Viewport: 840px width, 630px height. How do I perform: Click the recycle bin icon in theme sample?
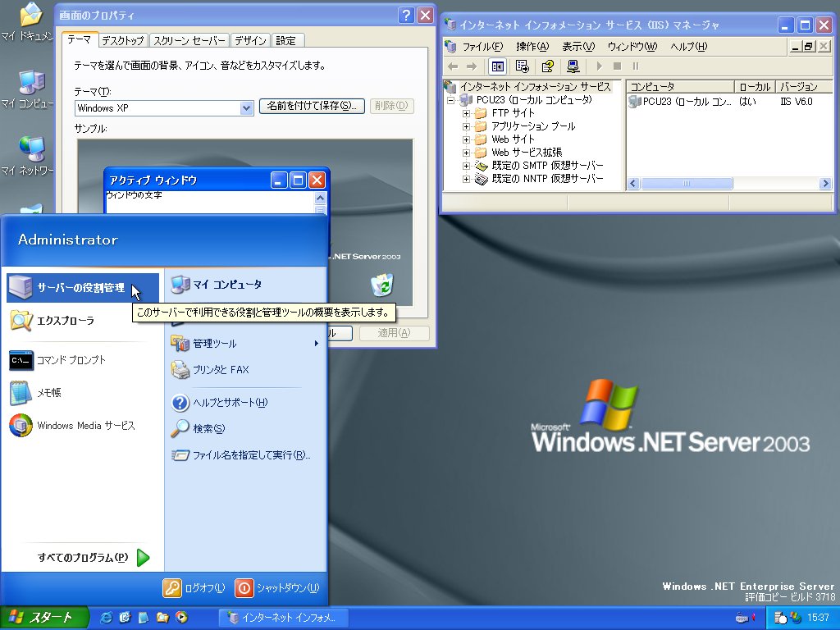[382, 285]
